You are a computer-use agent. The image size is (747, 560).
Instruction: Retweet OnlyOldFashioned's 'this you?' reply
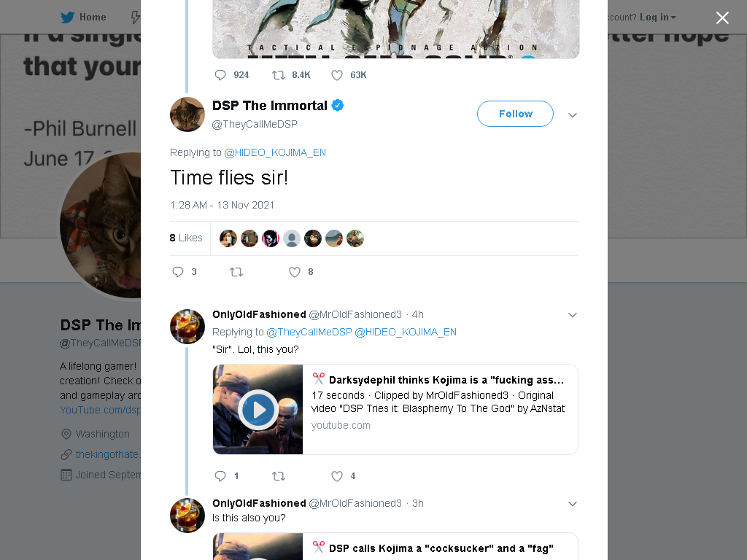pyautogui.click(x=279, y=476)
